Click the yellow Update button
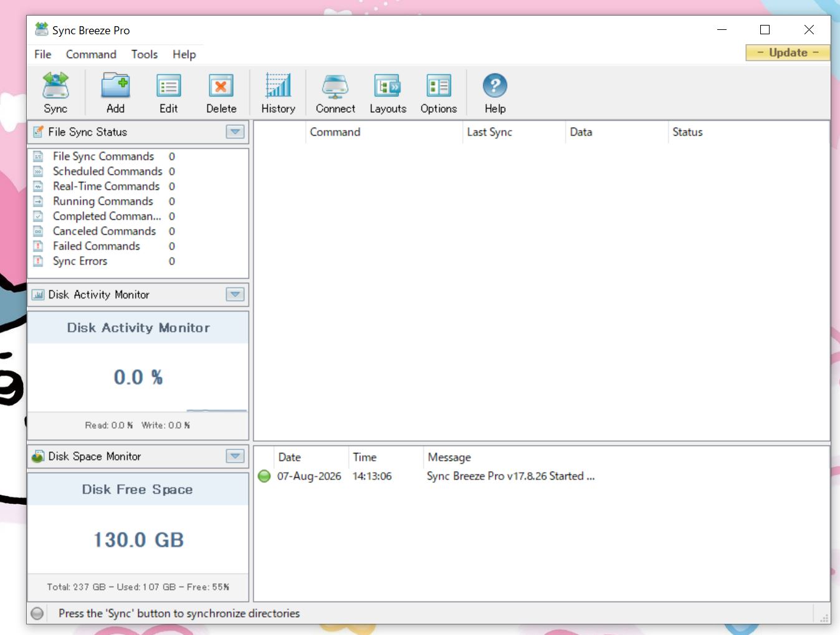840x635 pixels. pos(788,53)
